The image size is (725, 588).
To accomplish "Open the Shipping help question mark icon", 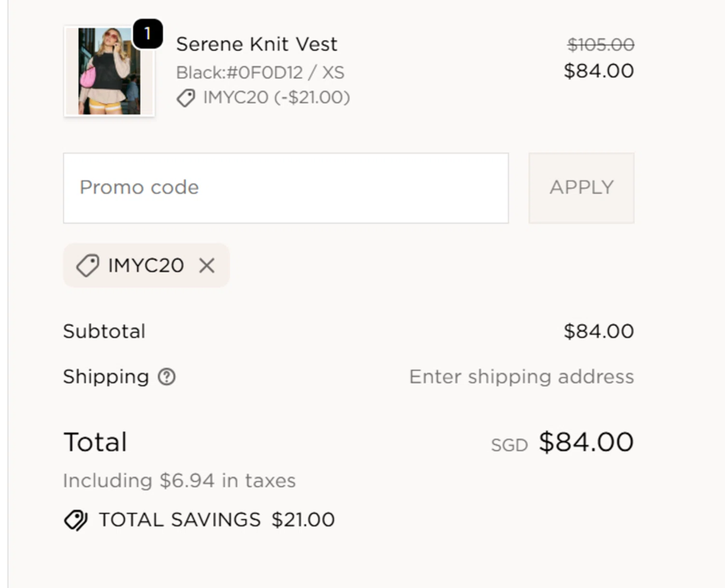I will (x=167, y=377).
